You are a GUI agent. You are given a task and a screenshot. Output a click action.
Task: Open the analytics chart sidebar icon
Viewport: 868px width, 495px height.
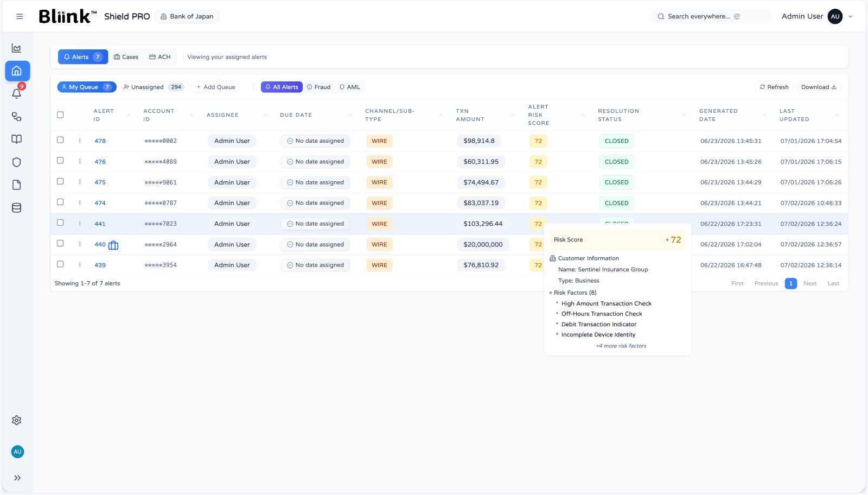click(17, 48)
